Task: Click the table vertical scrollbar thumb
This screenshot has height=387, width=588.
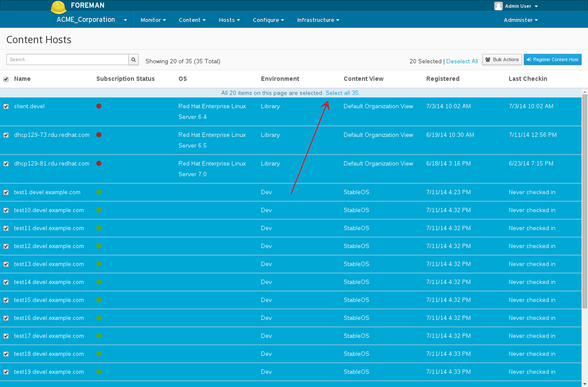Action: (585, 201)
